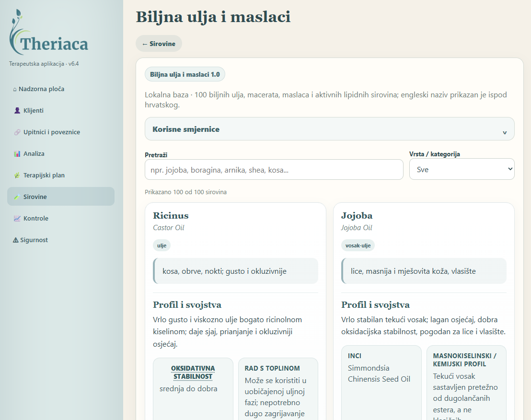531x420 pixels.
Task: Click the 'srednja do dobra' stability value
Action: 188,388
